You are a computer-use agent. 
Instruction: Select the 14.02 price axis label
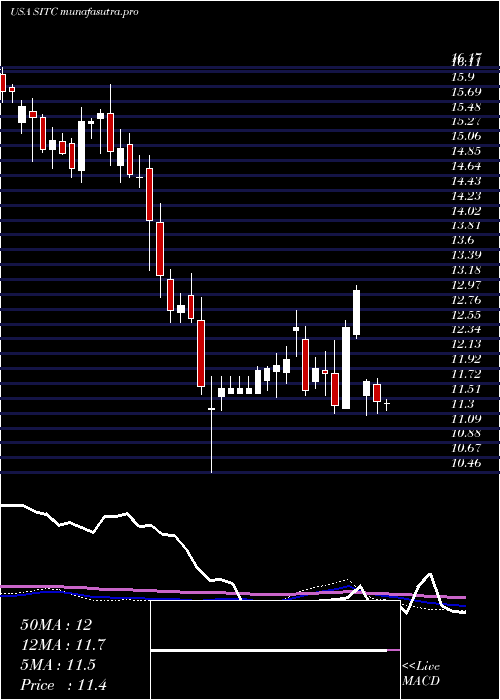[467, 211]
